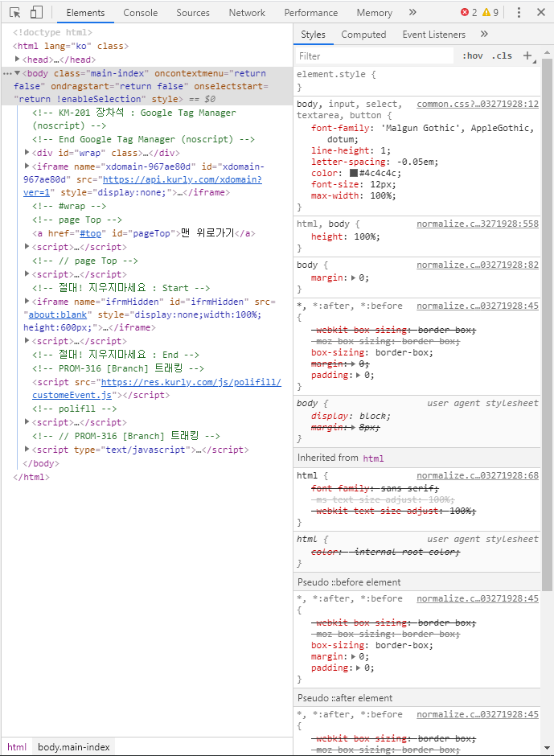
Task: Close DevTools with the X icon
Action: 541,13
